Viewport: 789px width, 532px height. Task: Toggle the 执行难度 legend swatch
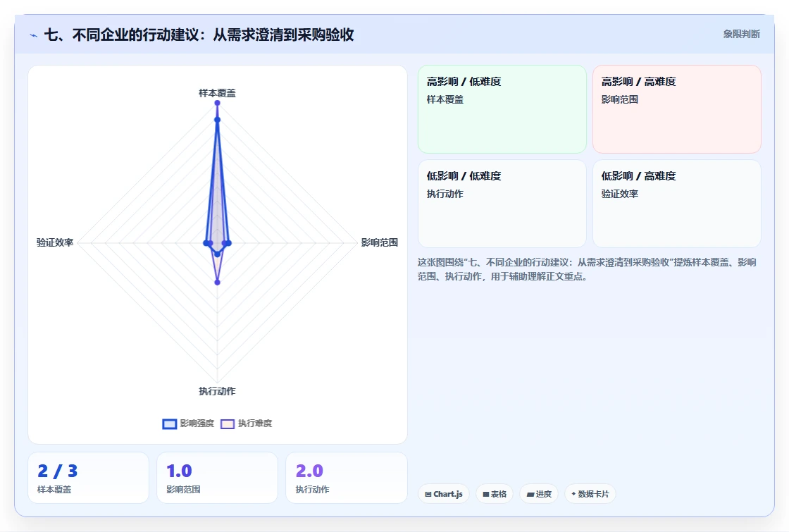[228, 423]
